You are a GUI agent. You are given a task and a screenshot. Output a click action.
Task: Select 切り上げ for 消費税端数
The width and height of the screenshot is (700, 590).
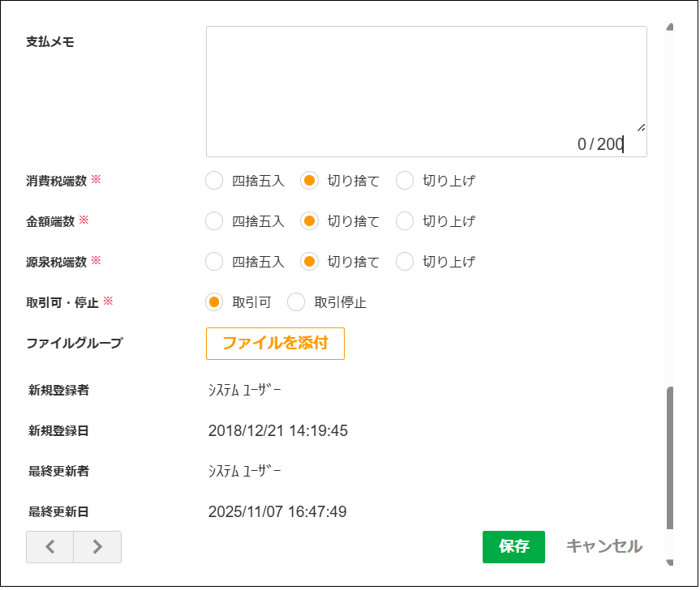point(404,181)
